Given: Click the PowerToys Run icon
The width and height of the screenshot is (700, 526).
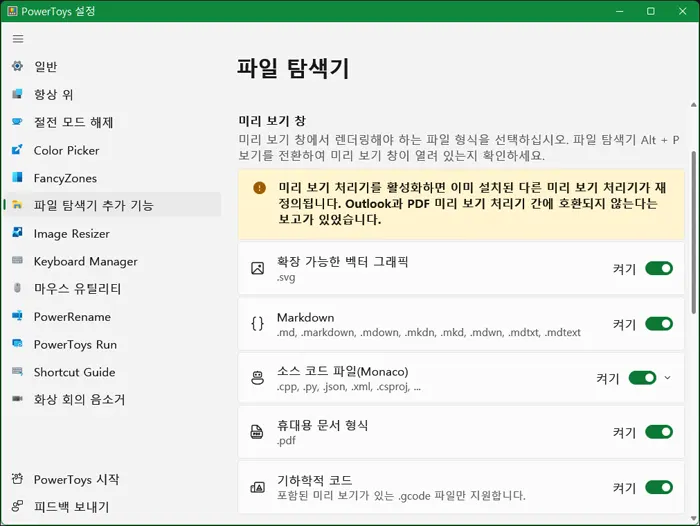Looking at the screenshot, I should (x=17, y=344).
